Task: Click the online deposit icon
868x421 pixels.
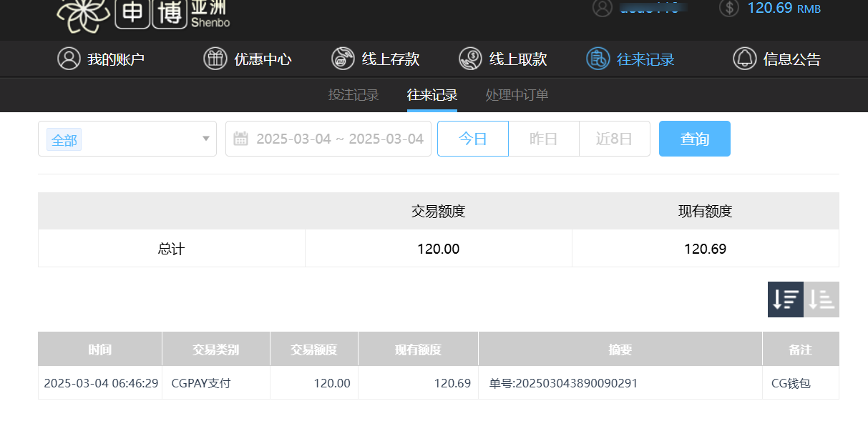Action: point(343,59)
